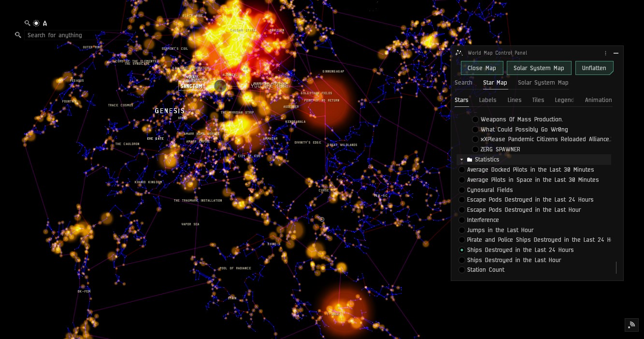Open the Labels sub-tab

coord(487,100)
